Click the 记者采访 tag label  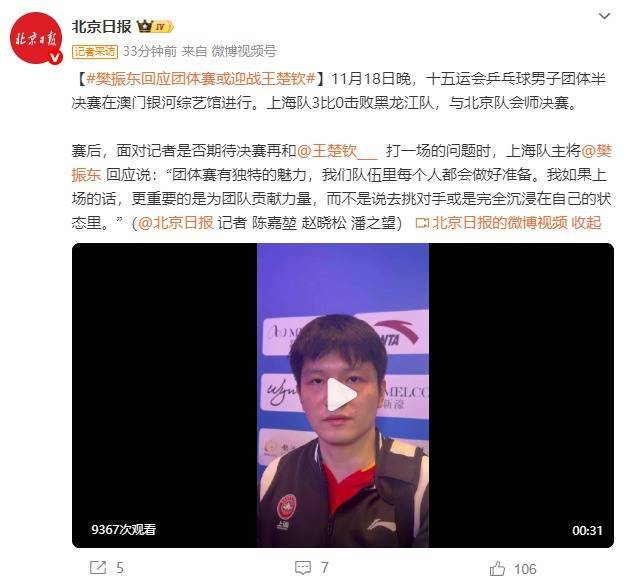pyautogui.click(x=95, y=52)
